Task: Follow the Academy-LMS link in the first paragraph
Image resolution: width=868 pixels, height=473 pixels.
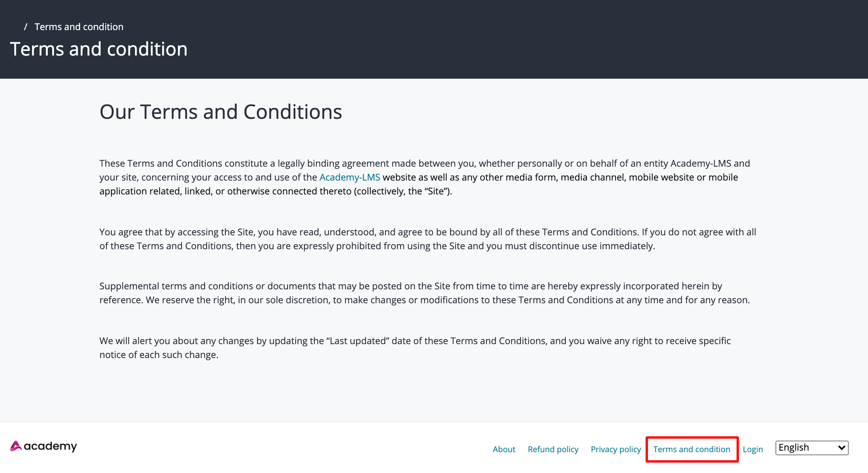Action: [x=350, y=177]
